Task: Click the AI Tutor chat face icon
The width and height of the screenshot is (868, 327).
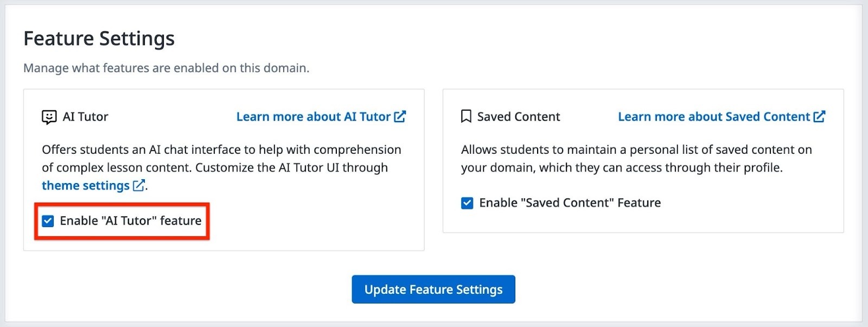Action: click(49, 117)
